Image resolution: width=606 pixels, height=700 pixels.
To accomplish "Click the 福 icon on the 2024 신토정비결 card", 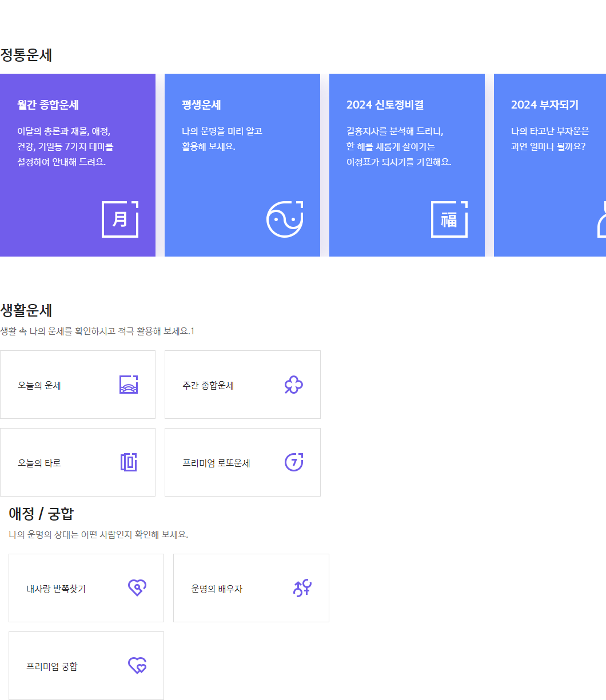I will [x=449, y=219].
